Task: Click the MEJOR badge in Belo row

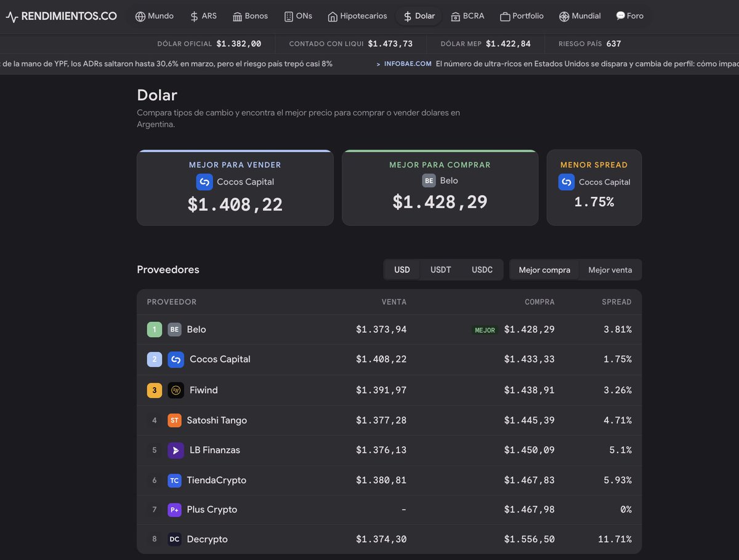Action: point(485,330)
